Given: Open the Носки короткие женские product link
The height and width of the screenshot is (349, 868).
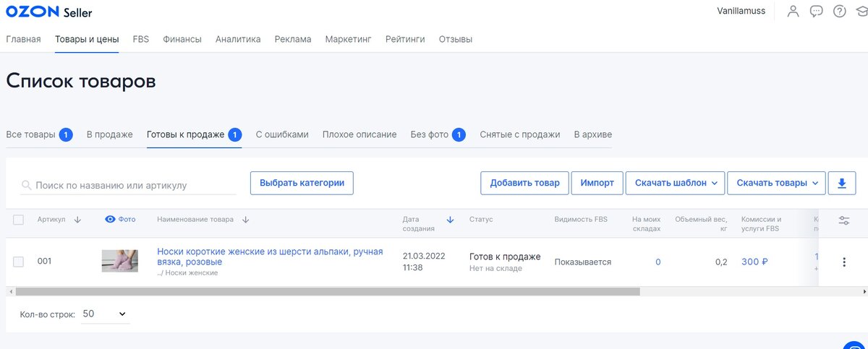Looking at the screenshot, I should [270, 257].
